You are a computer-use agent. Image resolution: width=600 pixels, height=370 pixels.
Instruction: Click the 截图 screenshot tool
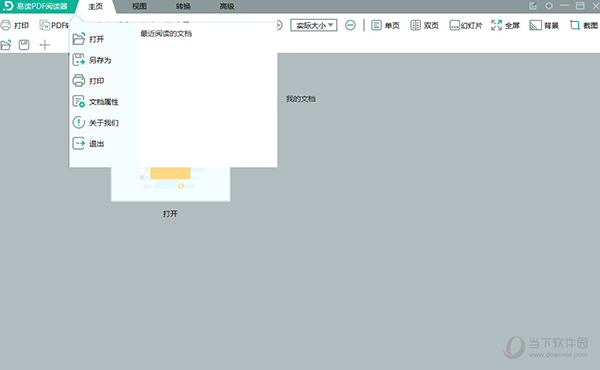[584, 25]
